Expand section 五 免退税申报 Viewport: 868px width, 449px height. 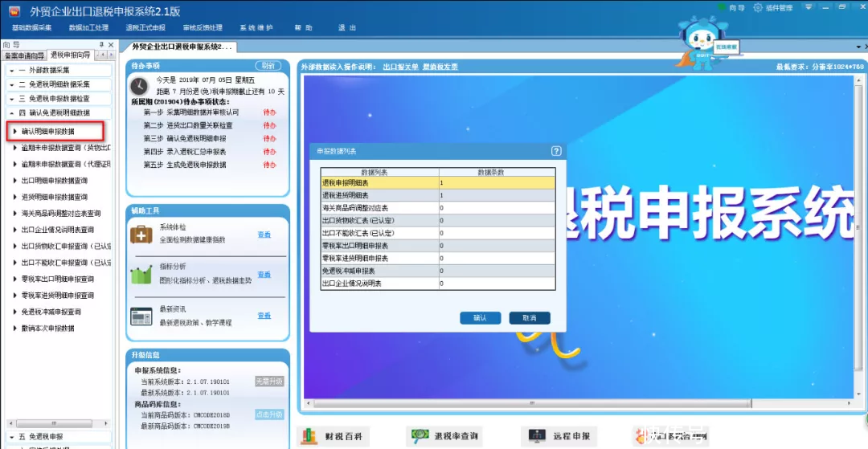pos(58,436)
